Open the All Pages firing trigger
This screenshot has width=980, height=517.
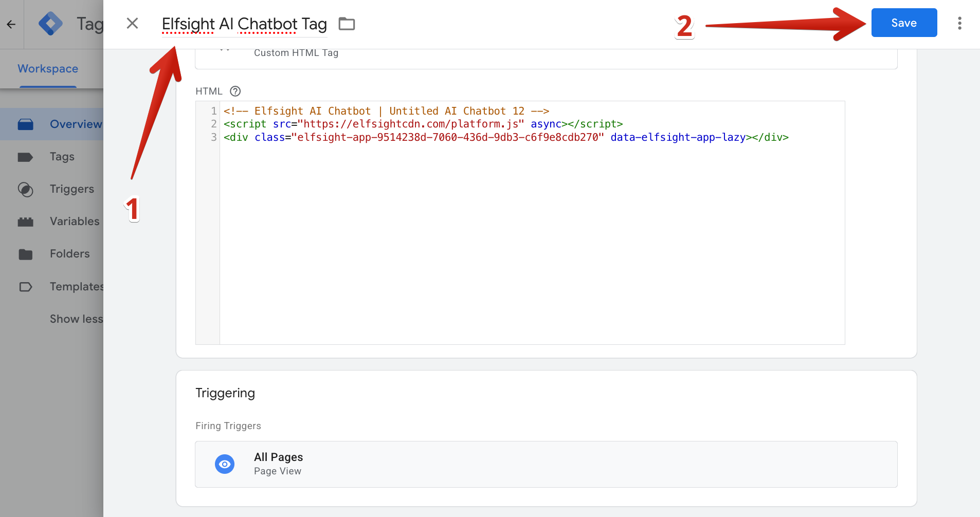(x=546, y=464)
